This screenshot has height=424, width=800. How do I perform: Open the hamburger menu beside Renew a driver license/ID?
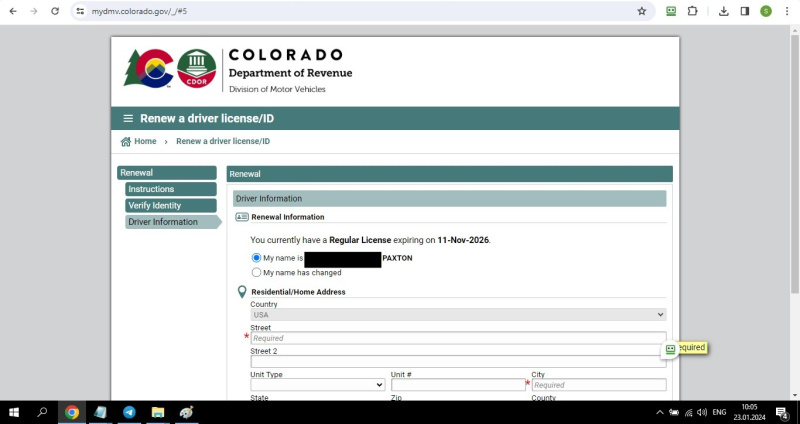pos(128,118)
